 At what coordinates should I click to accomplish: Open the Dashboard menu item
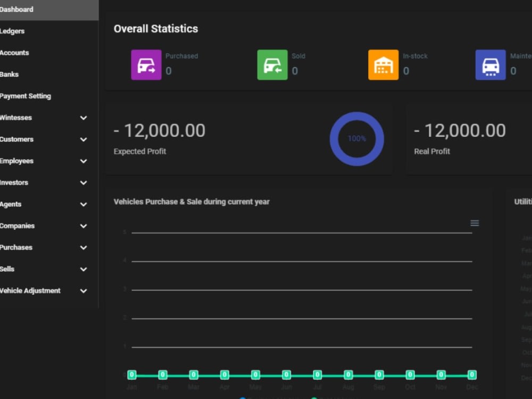[x=49, y=10]
